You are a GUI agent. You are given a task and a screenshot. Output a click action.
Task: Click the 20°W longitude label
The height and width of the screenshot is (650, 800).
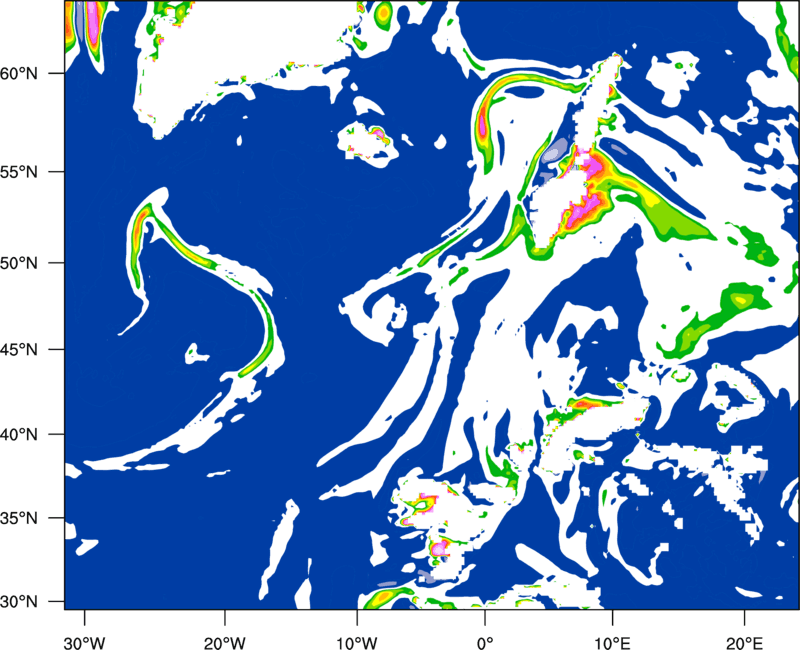point(224,643)
